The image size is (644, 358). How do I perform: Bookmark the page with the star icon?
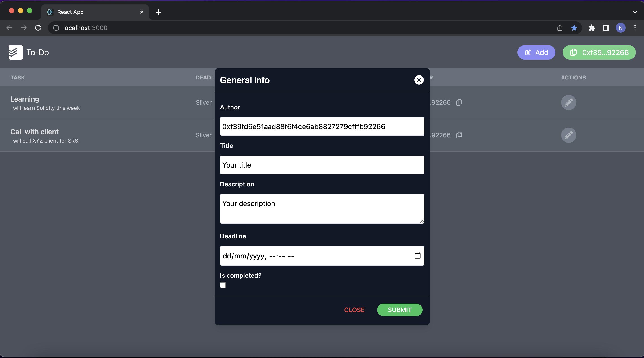[x=574, y=28]
